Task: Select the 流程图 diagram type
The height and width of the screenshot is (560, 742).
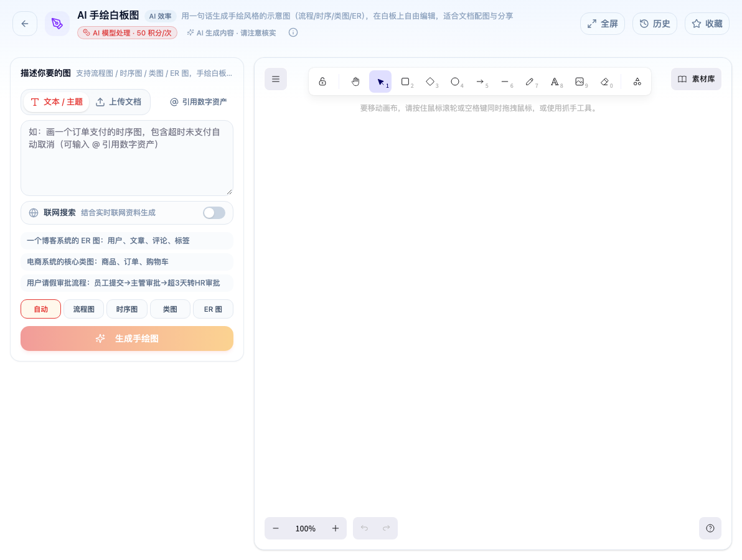Action: tap(84, 309)
